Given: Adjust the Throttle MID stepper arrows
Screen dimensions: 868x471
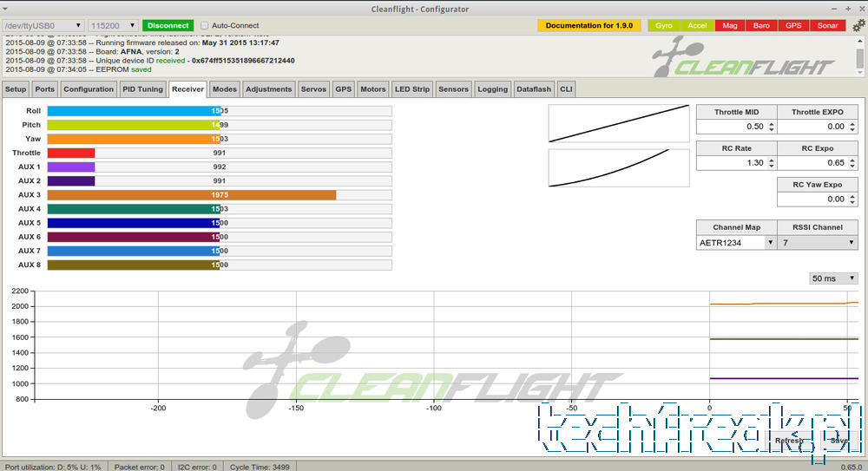Looking at the screenshot, I should pos(771,127).
